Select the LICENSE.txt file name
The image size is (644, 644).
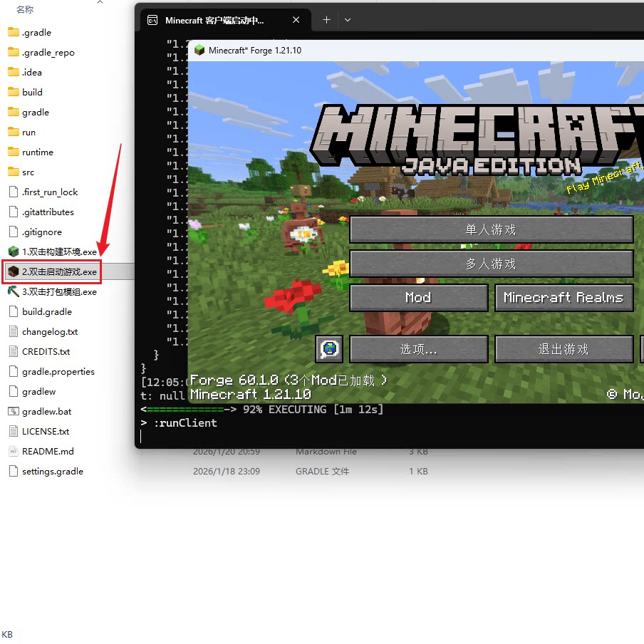(46, 431)
